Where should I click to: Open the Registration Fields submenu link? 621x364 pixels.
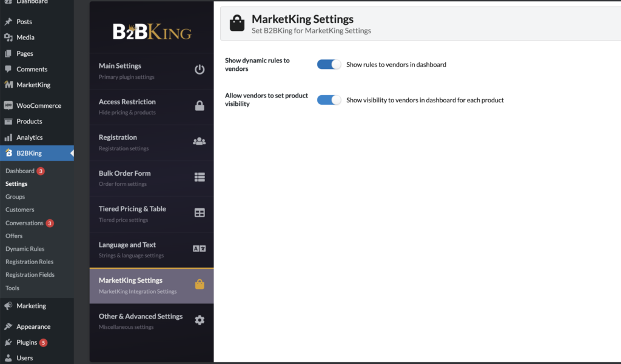click(x=30, y=274)
